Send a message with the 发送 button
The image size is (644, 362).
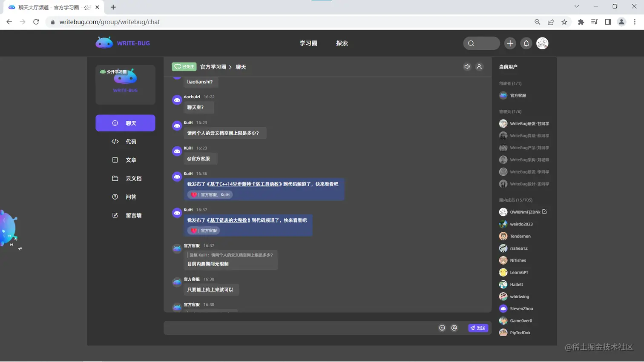(477, 328)
